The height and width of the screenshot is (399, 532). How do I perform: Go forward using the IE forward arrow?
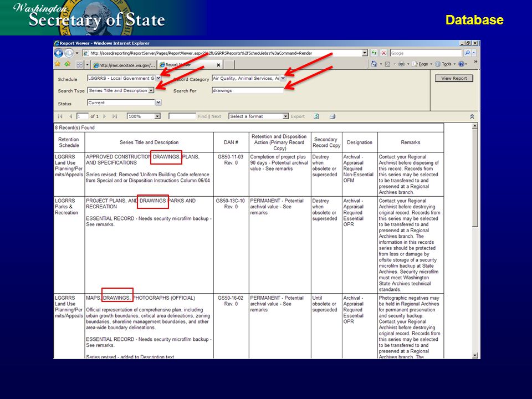pos(69,53)
